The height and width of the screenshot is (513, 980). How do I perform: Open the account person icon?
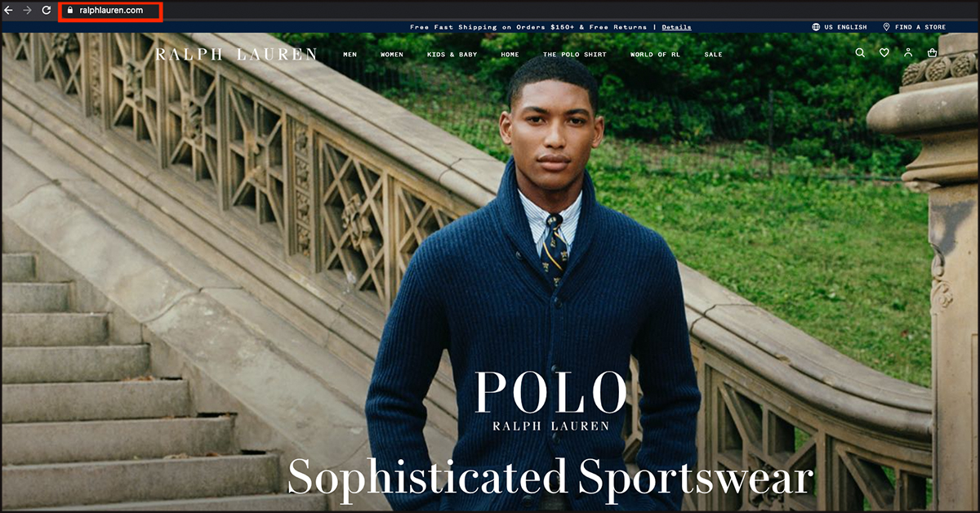[908, 53]
